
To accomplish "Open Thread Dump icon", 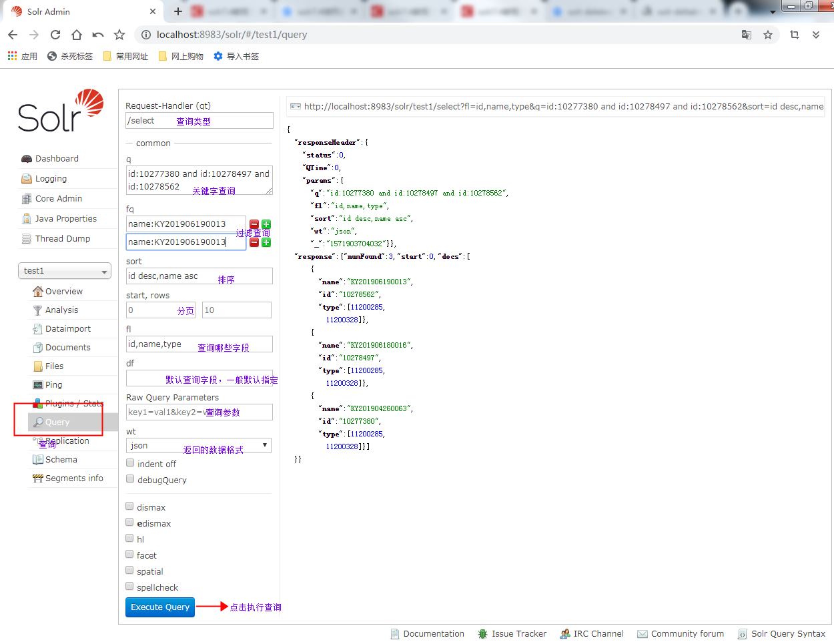I will click(x=27, y=239).
